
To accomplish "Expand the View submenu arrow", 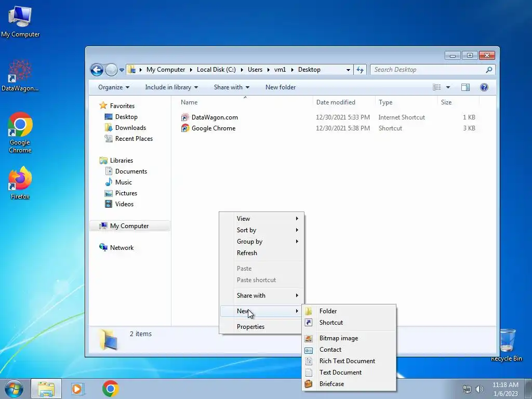I will (x=297, y=219).
